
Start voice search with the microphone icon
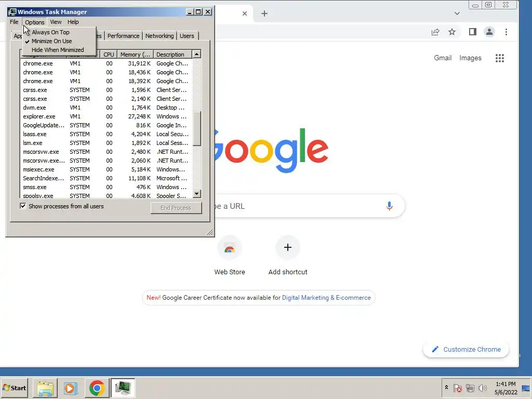(x=389, y=206)
